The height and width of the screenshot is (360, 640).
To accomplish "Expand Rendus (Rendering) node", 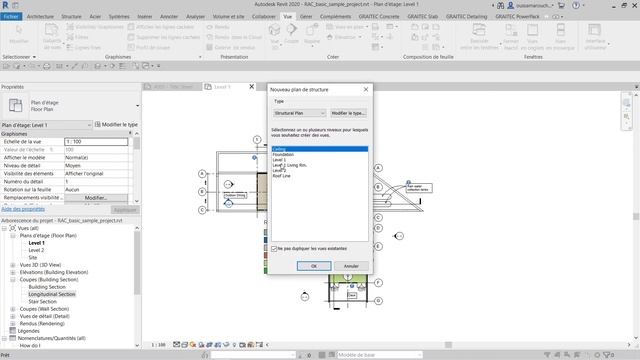I will point(13,324).
